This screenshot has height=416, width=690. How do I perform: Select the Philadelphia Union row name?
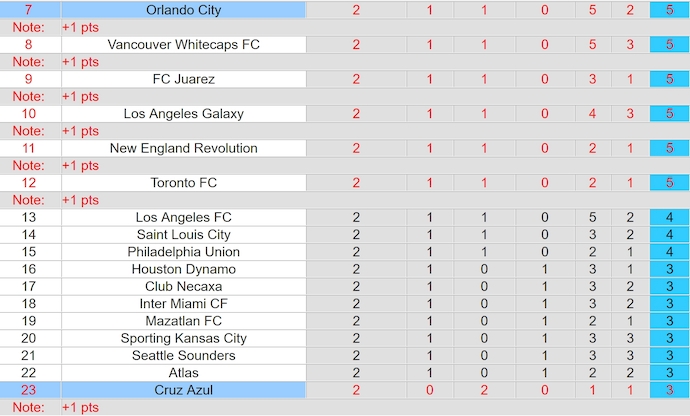pyautogui.click(x=184, y=252)
